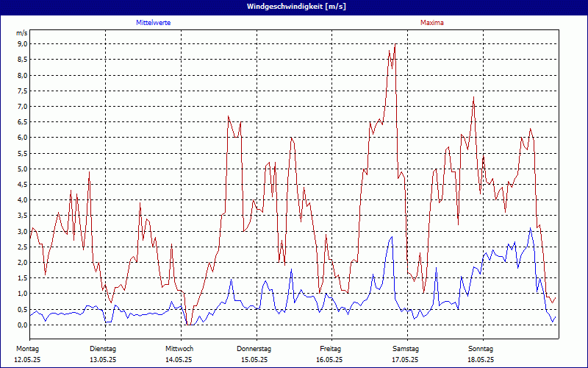Click the 0,0 y-axis value label
Viewport: 588px width, 368px height.
(x=22, y=325)
